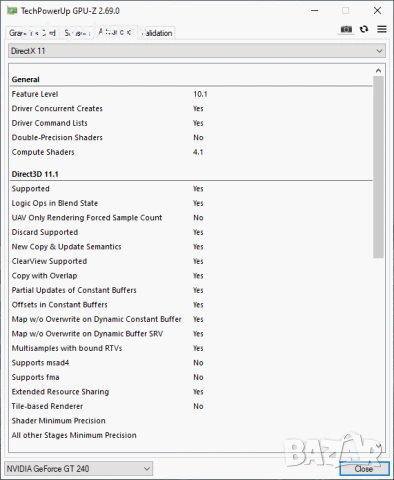Click the Shader Minimum Precision row
This screenshot has height=480, width=394.
pos(191,421)
